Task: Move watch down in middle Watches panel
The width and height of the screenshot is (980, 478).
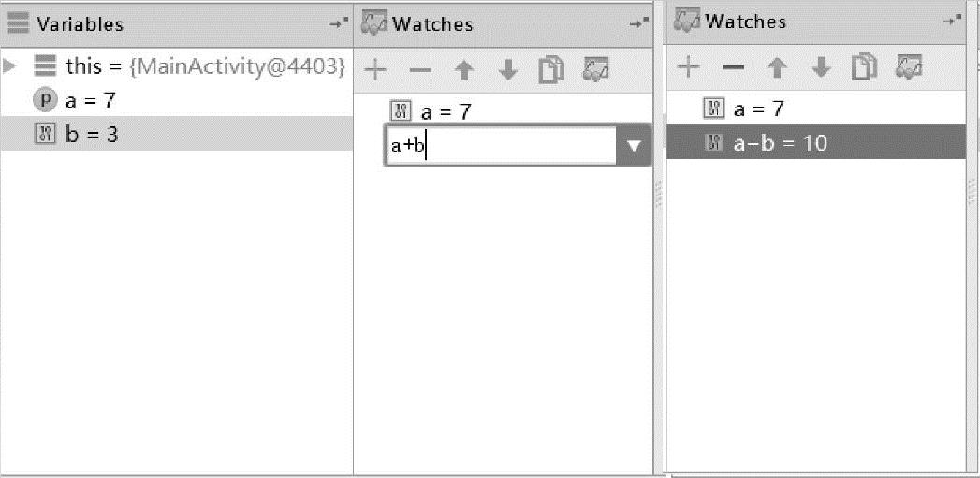Action: pyautogui.click(x=508, y=70)
